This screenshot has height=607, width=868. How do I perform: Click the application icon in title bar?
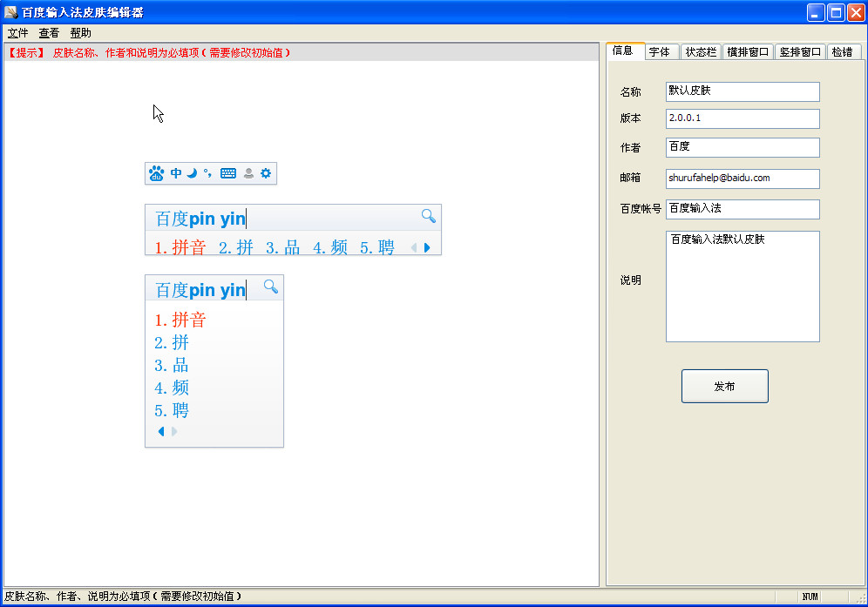point(10,11)
